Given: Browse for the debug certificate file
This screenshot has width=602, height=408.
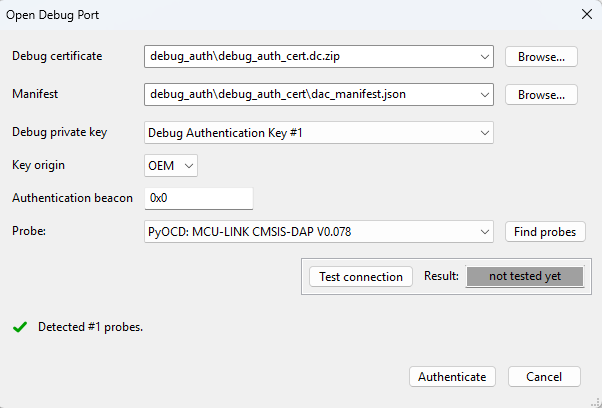Looking at the screenshot, I should (541, 57).
